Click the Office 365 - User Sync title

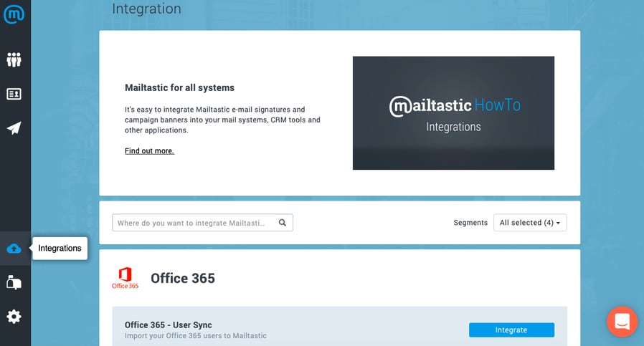pyautogui.click(x=169, y=325)
